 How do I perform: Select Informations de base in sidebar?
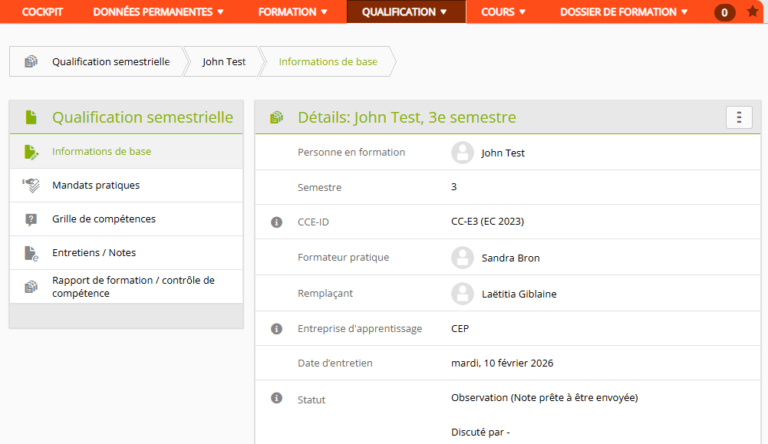pyautogui.click(x=126, y=151)
